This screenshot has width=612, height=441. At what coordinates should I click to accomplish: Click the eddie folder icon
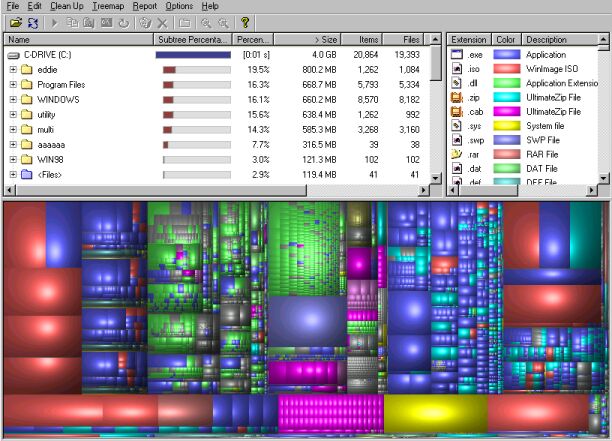27,70
